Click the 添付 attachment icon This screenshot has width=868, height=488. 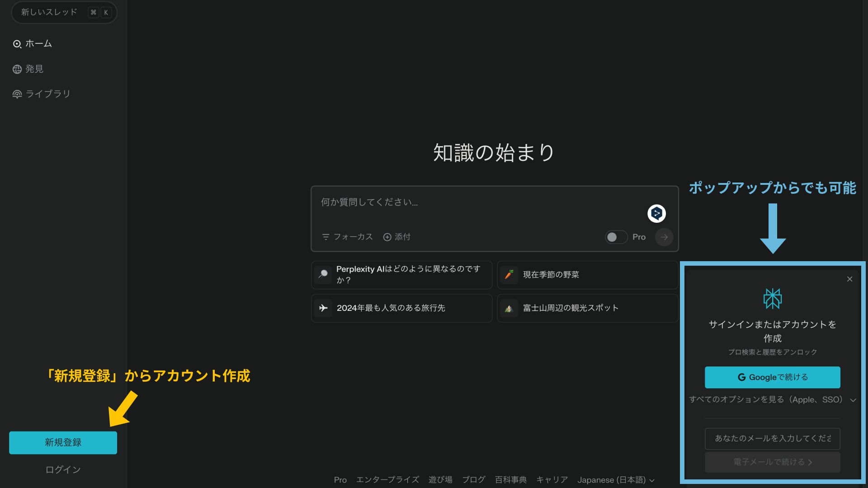click(387, 237)
